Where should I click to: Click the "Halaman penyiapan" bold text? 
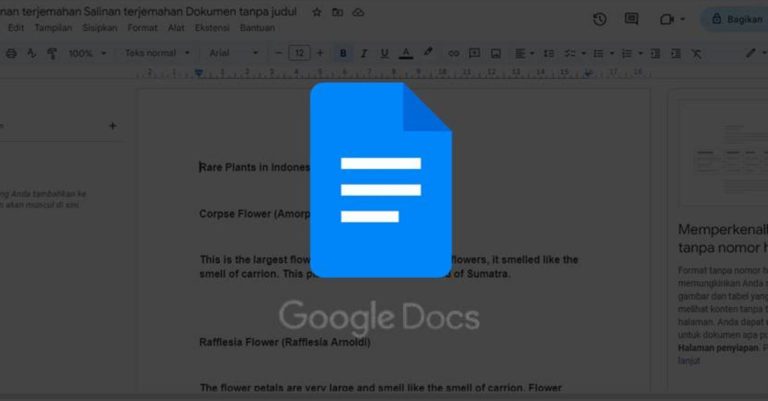(x=718, y=348)
